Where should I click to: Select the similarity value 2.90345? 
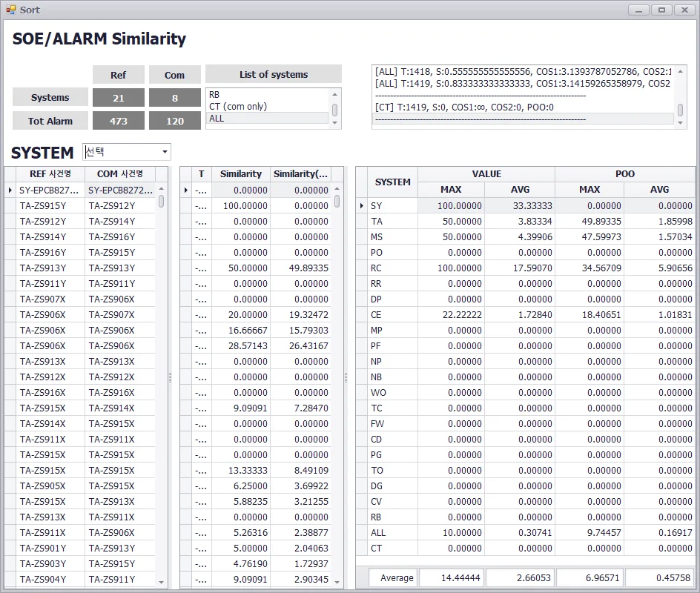click(300, 579)
